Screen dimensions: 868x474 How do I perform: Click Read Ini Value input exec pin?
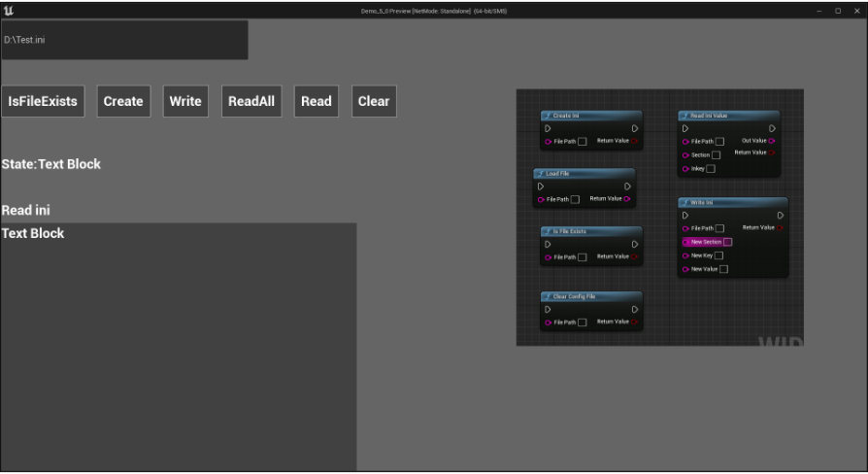click(x=684, y=128)
